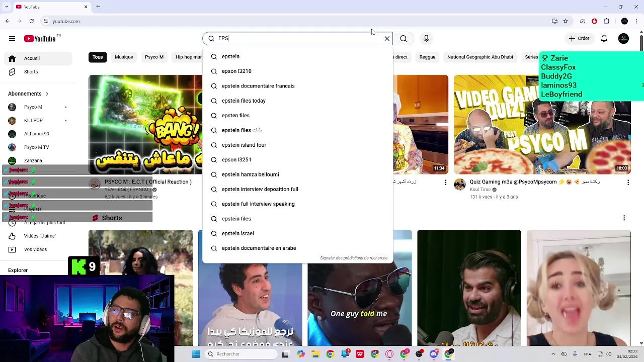
Task: Click the Koul Time channel avatar
Action: tap(460, 184)
